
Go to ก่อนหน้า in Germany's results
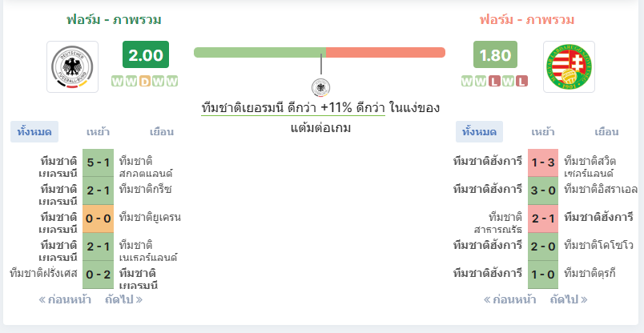(x=65, y=299)
